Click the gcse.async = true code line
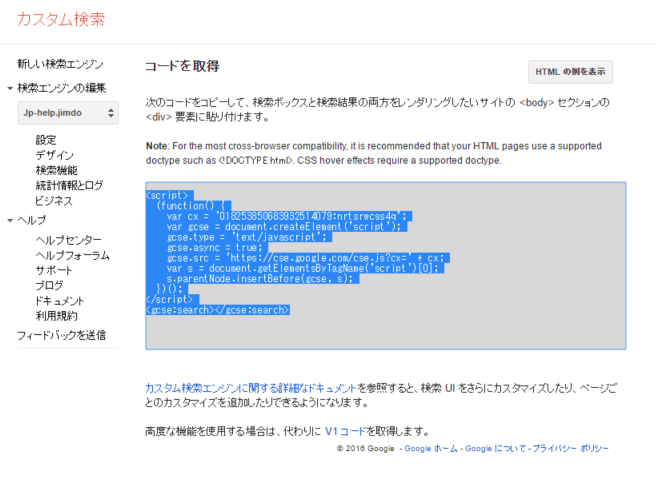The width and height of the screenshot is (656, 479). pos(215,248)
